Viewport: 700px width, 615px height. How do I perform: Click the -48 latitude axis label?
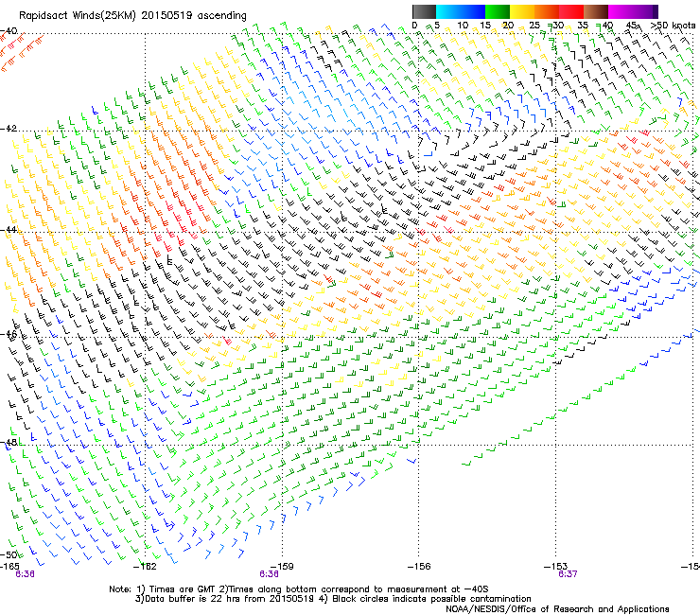(x=9, y=442)
